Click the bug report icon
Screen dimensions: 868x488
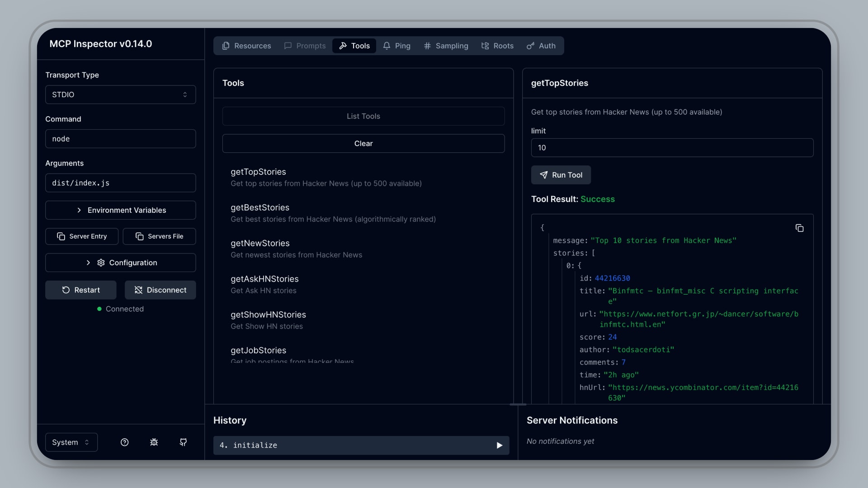pos(154,442)
